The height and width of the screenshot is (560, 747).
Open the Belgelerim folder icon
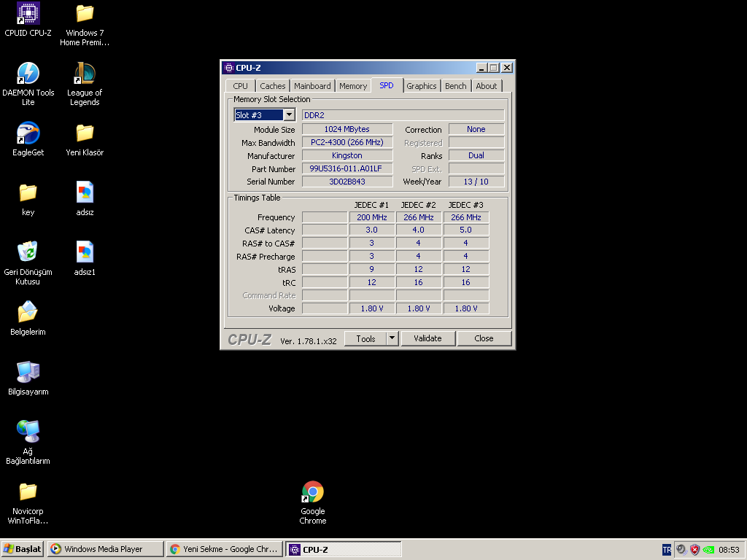[28, 312]
